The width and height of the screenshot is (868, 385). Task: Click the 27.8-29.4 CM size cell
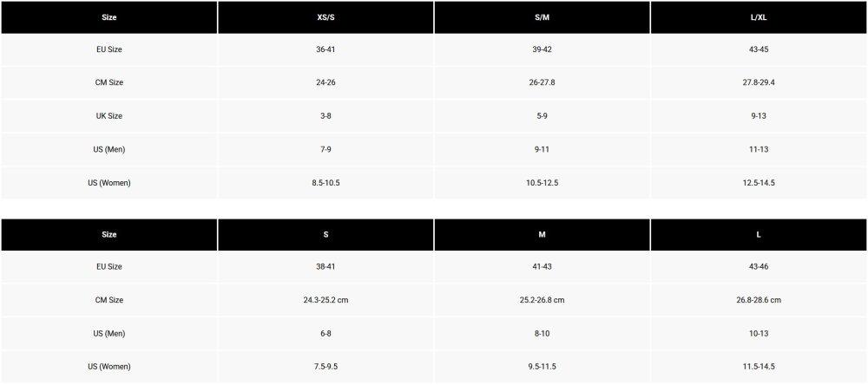point(758,83)
